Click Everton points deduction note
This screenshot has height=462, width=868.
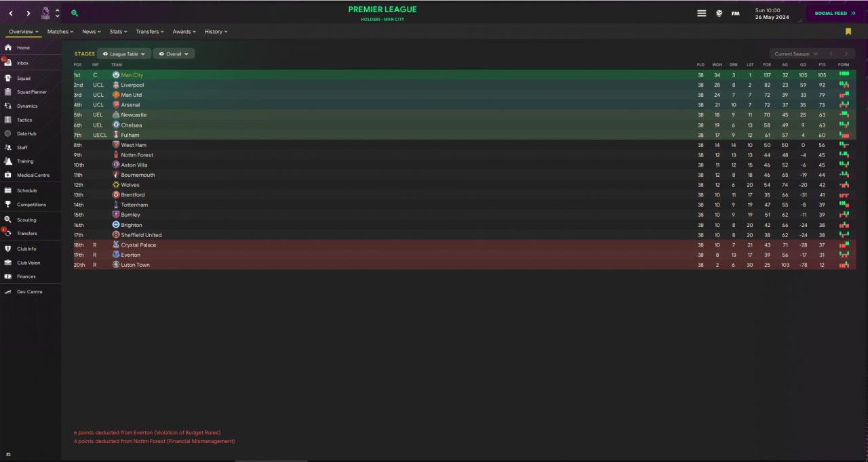146,432
